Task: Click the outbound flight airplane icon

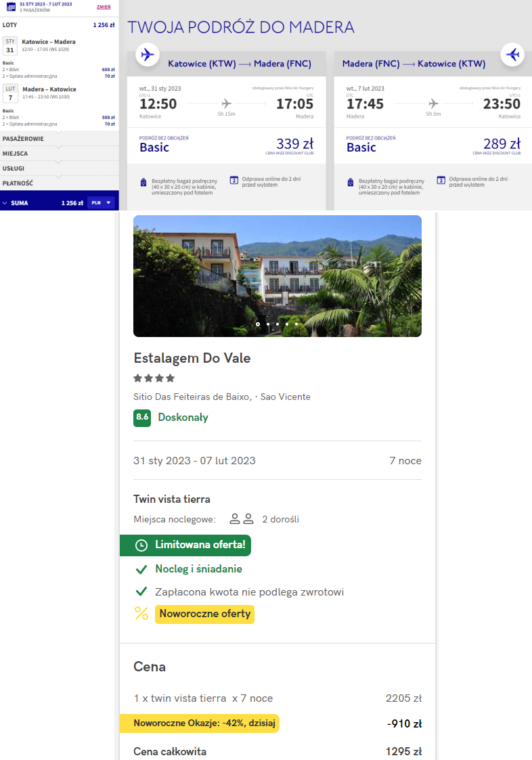Action: pyautogui.click(x=147, y=55)
